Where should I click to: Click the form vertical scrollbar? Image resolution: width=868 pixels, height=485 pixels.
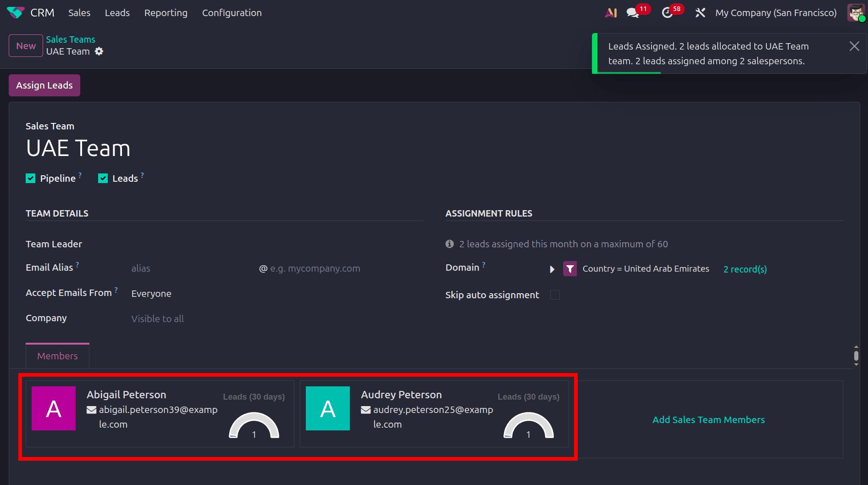pos(856,356)
